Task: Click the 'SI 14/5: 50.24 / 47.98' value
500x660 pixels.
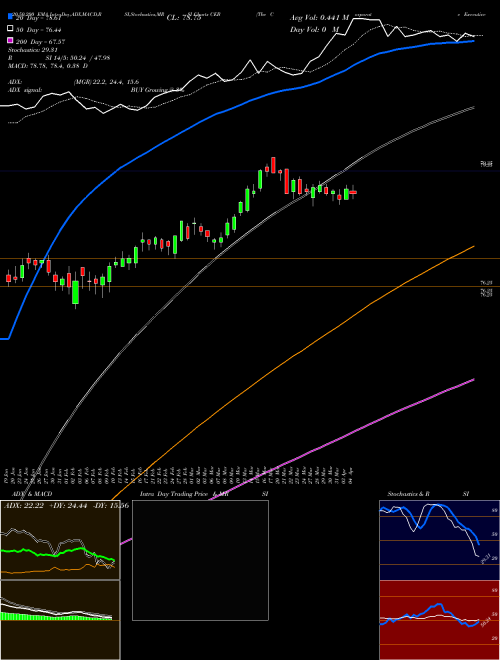Action: [x=78, y=58]
